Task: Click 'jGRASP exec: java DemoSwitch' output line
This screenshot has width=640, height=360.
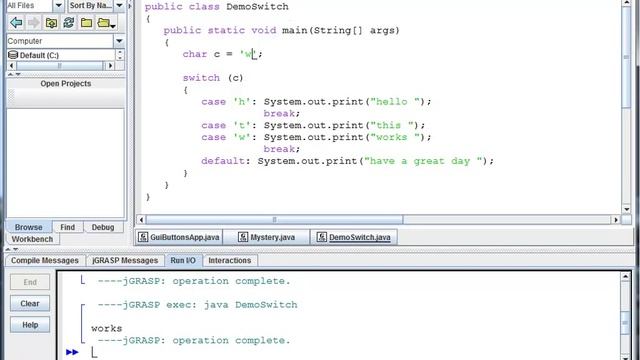Action: (x=197, y=304)
